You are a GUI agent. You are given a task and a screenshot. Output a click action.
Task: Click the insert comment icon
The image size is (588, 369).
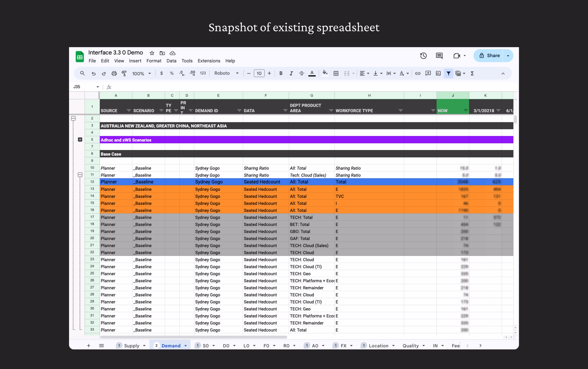pos(428,73)
